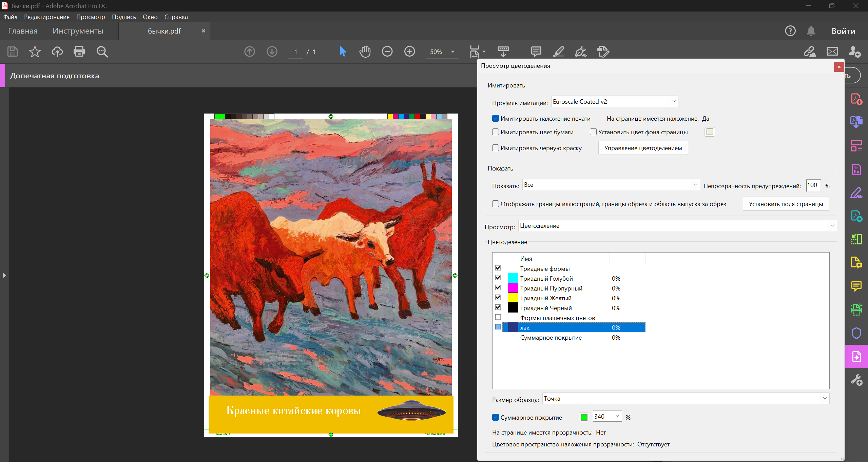Click the current page number field

[296, 52]
